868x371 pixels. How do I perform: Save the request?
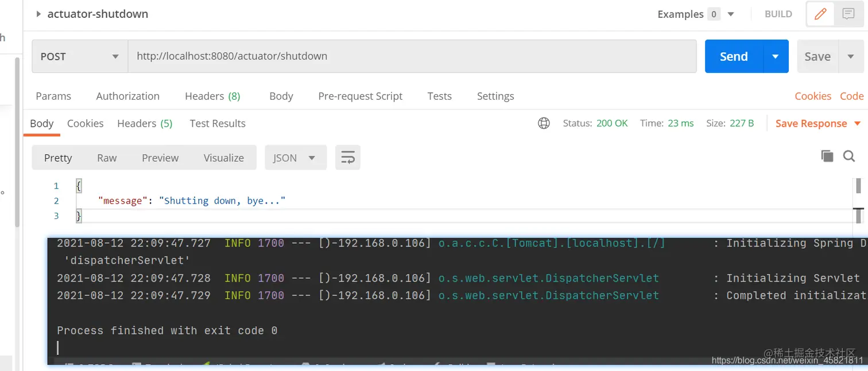click(817, 56)
